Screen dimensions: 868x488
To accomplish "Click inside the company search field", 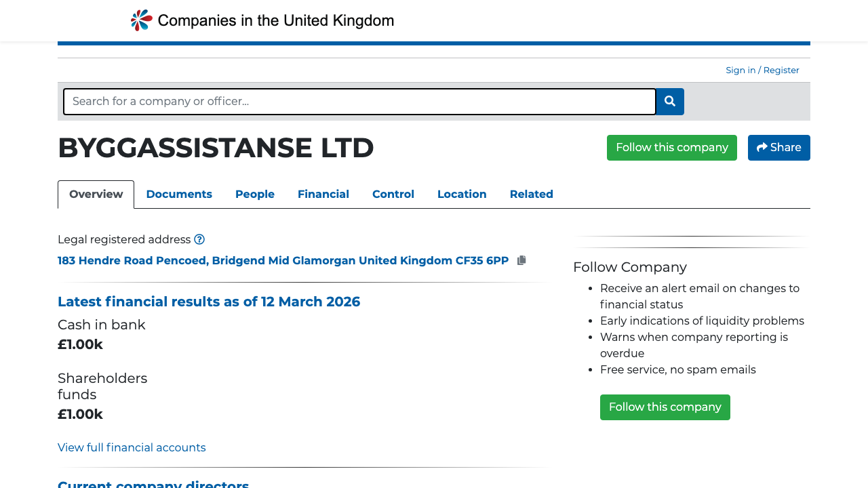I will (x=359, y=101).
